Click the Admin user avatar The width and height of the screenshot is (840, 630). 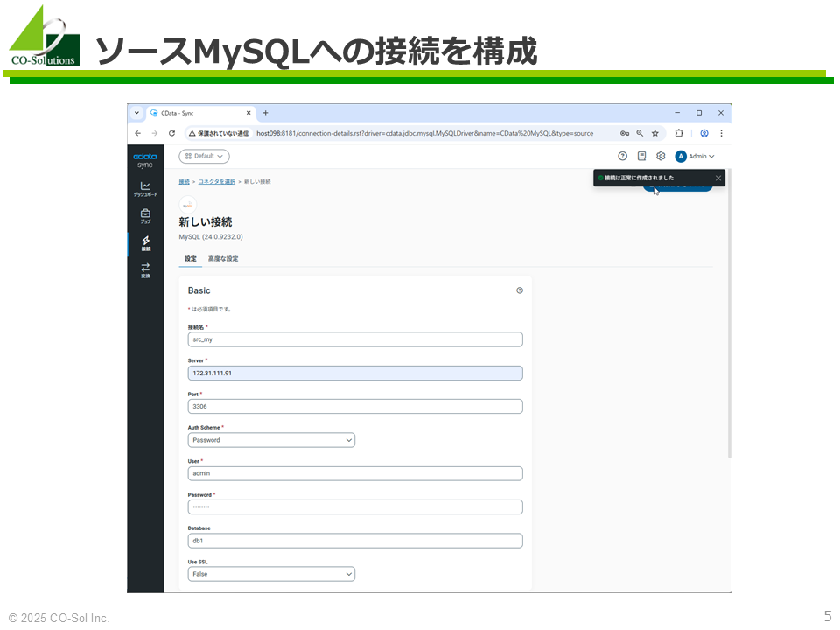(x=681, y=157)
